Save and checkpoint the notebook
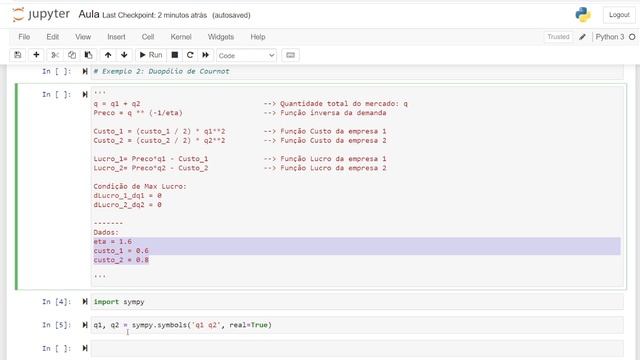 (x=18, y=55)
